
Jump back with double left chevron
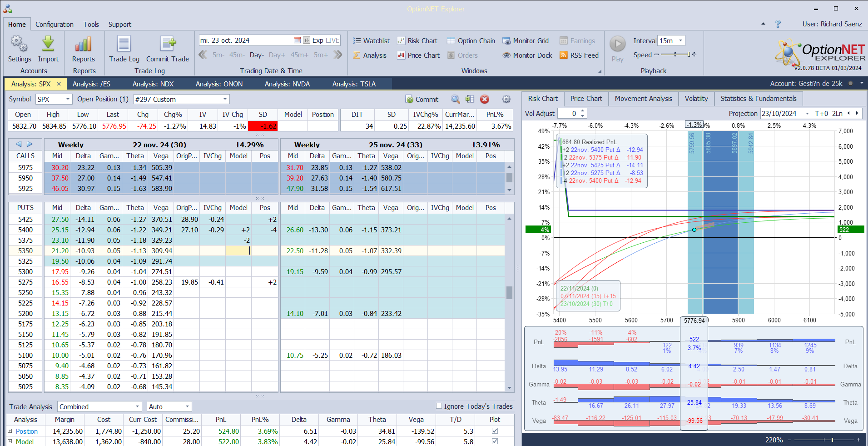pyautogui.click(x=203, y=55)
